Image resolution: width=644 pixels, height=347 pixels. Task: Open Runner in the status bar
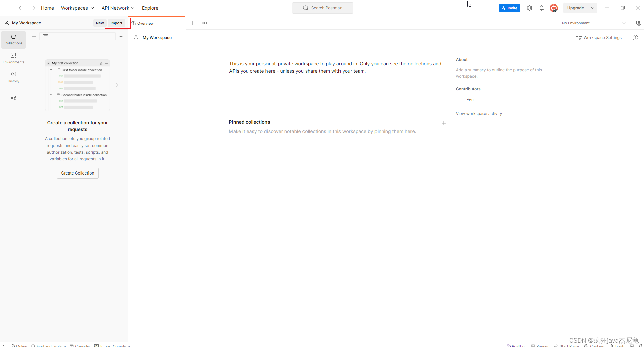(x=540, y=346)
